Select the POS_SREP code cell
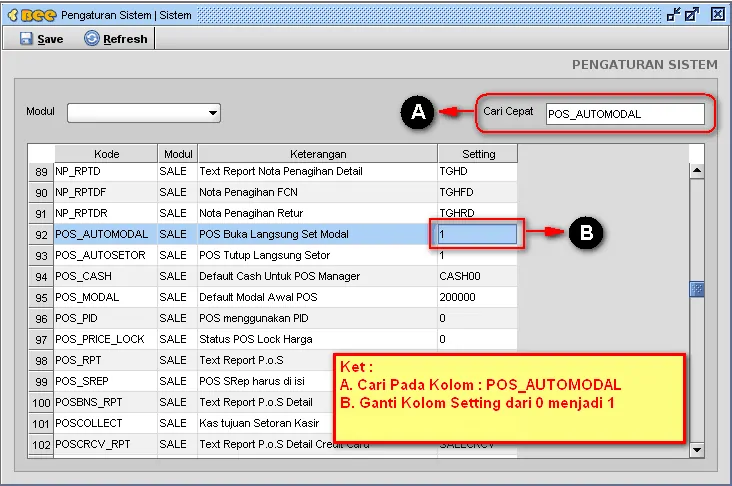732x486 pixels. pyautogui.click(x=106, y=381)
